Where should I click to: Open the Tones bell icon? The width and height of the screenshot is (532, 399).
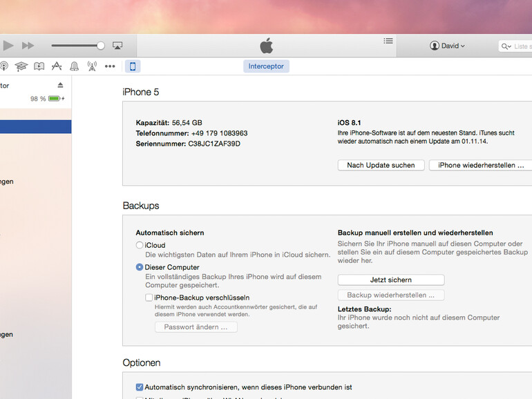[x=74, y=66]
